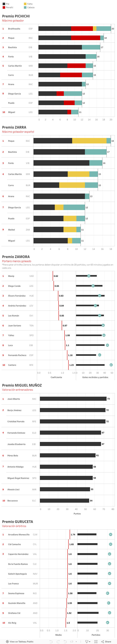Click the Download icon in the bottom toolbar
The width and height of the screenshot is (117, 644).
tap(87, 642)
